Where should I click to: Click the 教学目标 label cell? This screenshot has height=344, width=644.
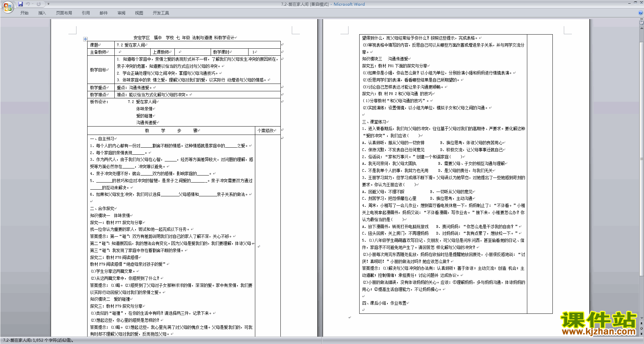[x=101, y=70]
